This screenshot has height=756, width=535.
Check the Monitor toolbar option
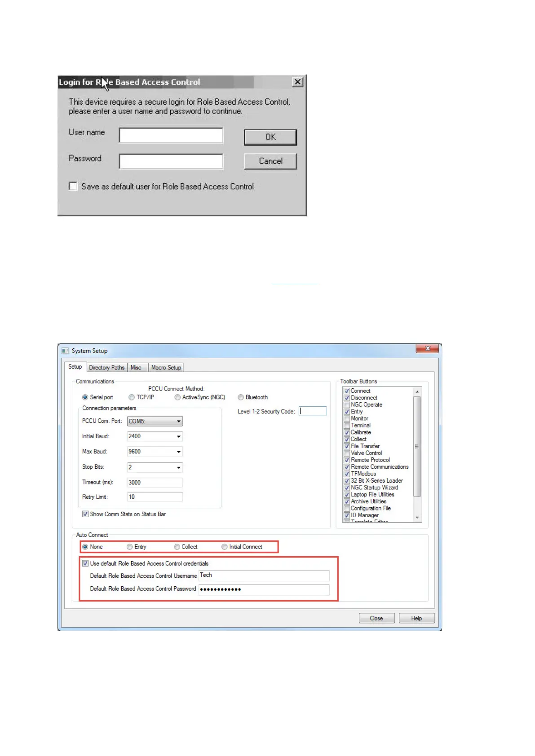point(347,418)
